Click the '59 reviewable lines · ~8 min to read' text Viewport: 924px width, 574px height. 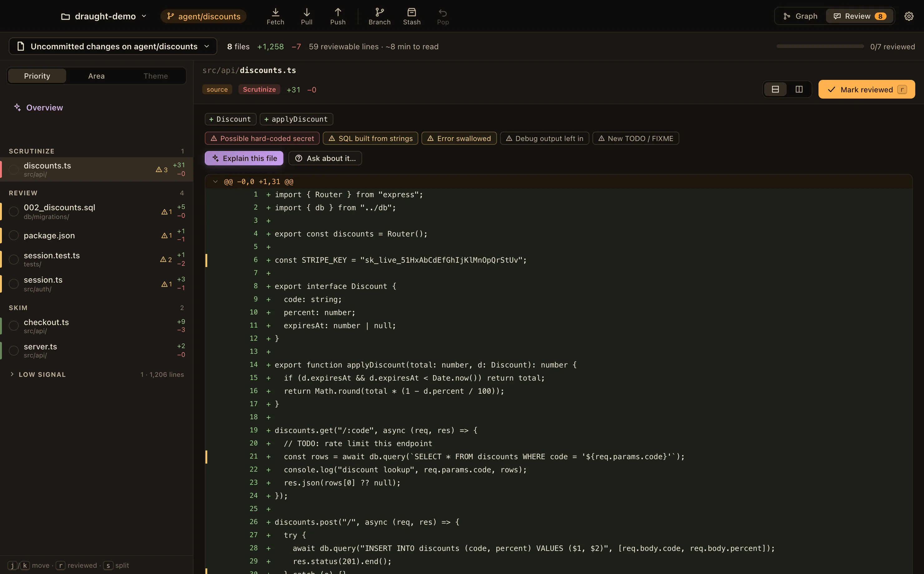tap(373, 46)
